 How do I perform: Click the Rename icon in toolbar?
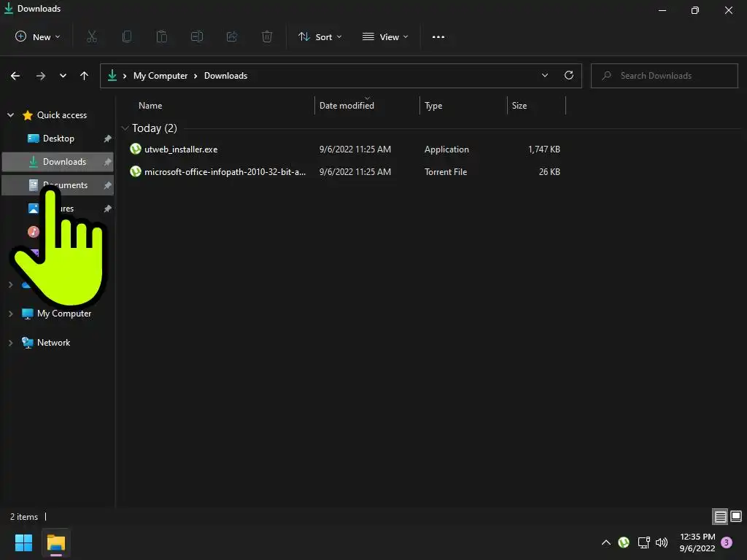pos(197,36)
